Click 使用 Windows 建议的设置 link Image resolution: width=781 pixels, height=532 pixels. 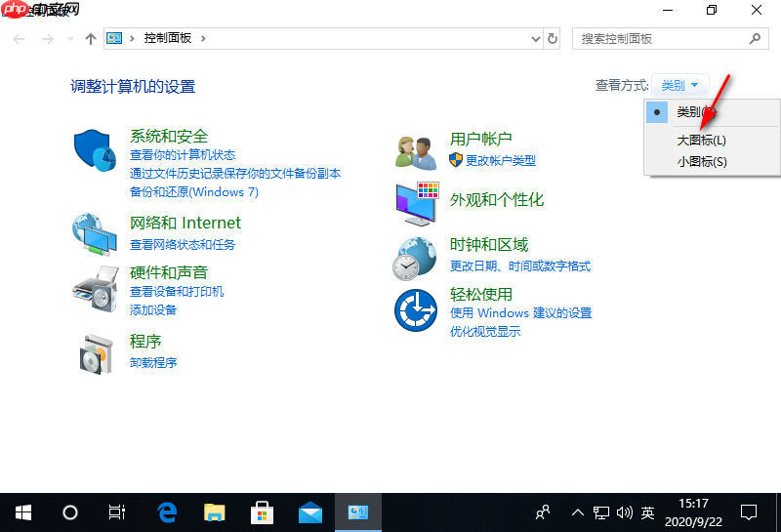(520, 312)
